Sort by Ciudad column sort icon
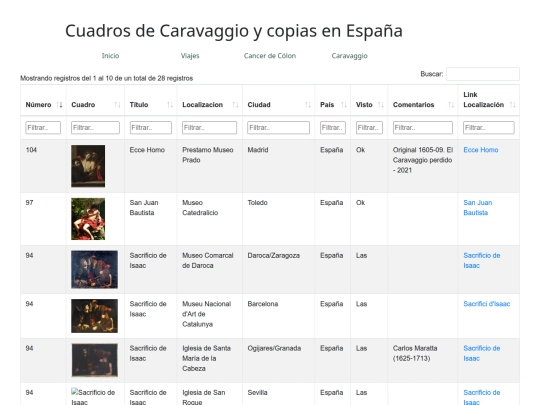The height and width of the screenshot is (405, 540). [308, 105]
